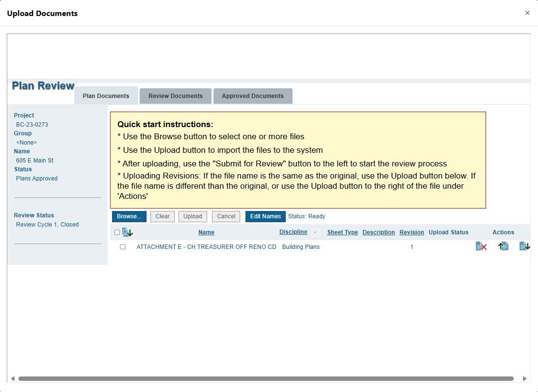The height and width of the screenshot is (392, 538).
Task: Click the upload revision icon in Actions
Action: pos(503,246)
